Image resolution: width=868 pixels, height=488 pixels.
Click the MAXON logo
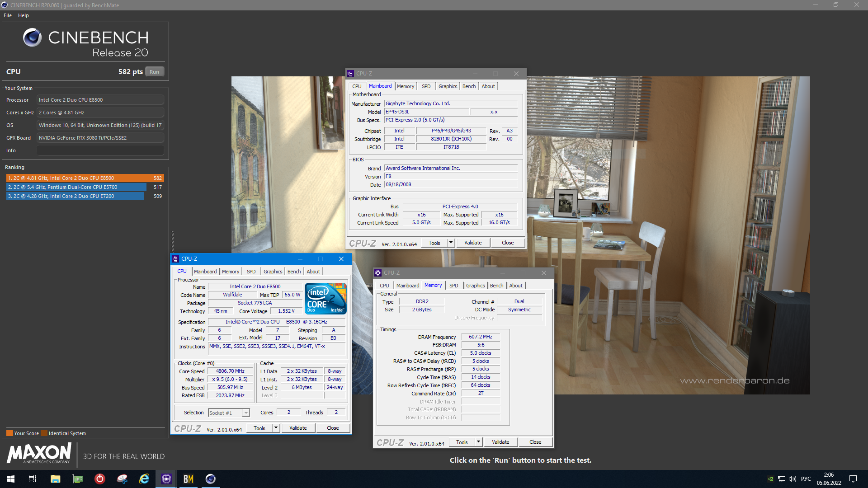(39, 453)
